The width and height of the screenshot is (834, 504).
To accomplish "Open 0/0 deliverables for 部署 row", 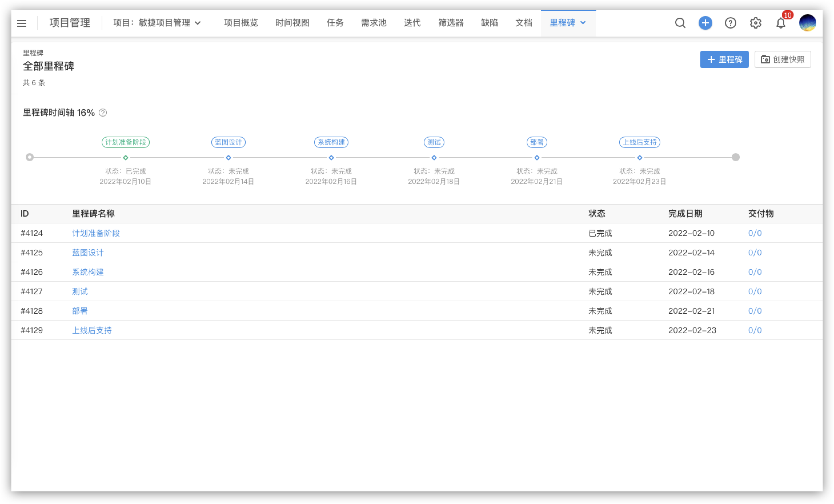I will pos(755,311).
